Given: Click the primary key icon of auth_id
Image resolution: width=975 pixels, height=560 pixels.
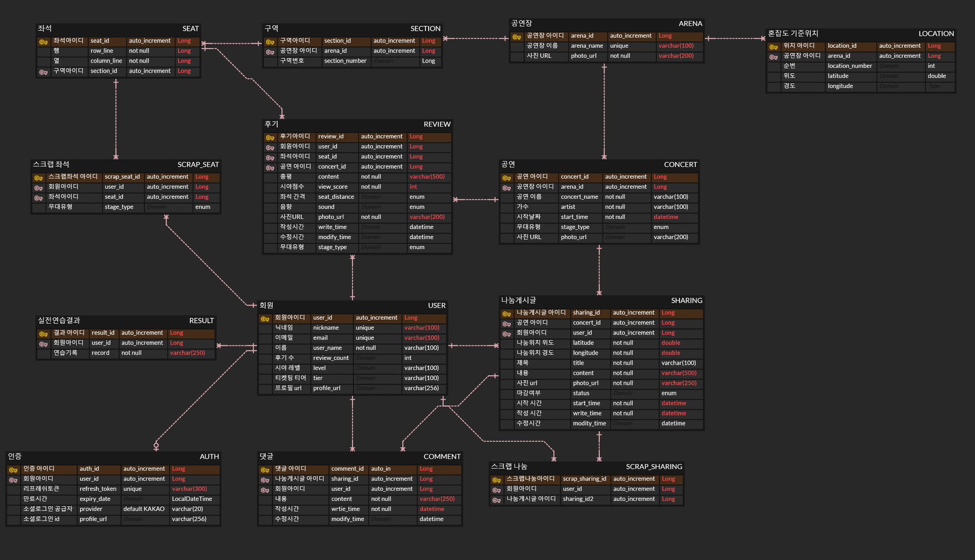Looking at the screenshot, I should coord(13,470).
